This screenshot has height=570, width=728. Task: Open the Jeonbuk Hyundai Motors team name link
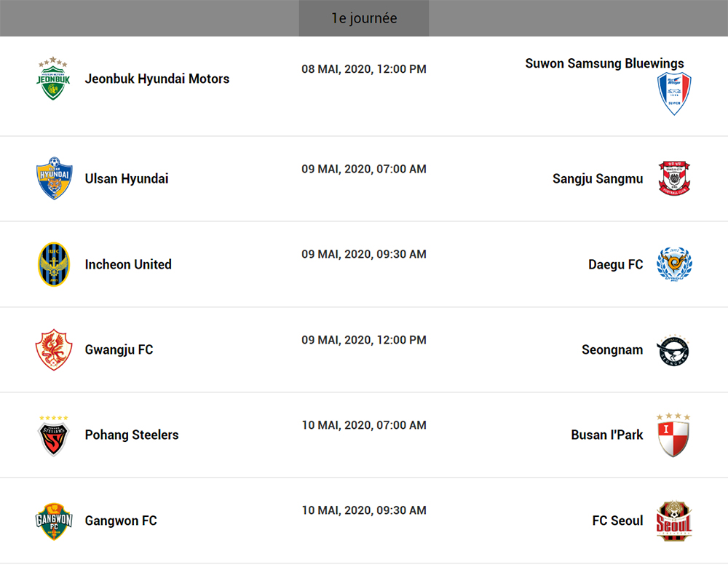(157, 79)
